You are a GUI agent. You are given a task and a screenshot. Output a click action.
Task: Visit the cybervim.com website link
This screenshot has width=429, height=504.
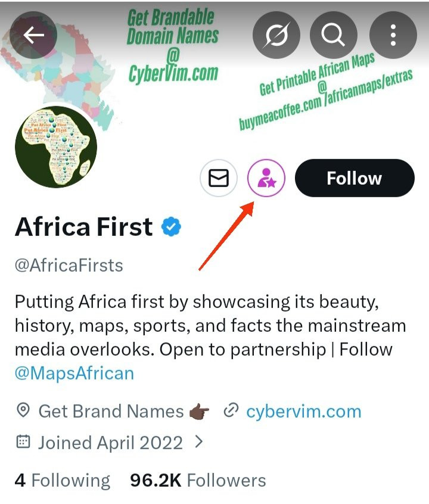(x=303, y=411)
